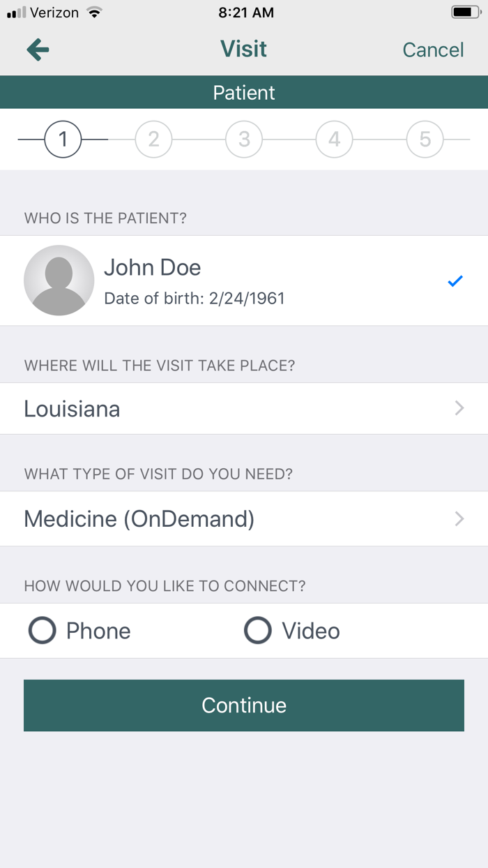Select step 1 circle in the progress indicator

[x=63, y=139]
